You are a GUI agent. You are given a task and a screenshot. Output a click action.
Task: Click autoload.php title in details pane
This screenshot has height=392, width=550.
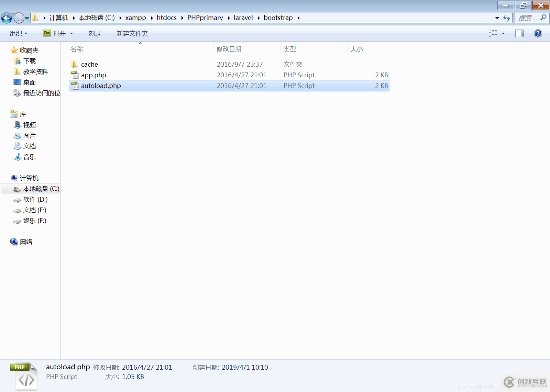coord(68,367)
